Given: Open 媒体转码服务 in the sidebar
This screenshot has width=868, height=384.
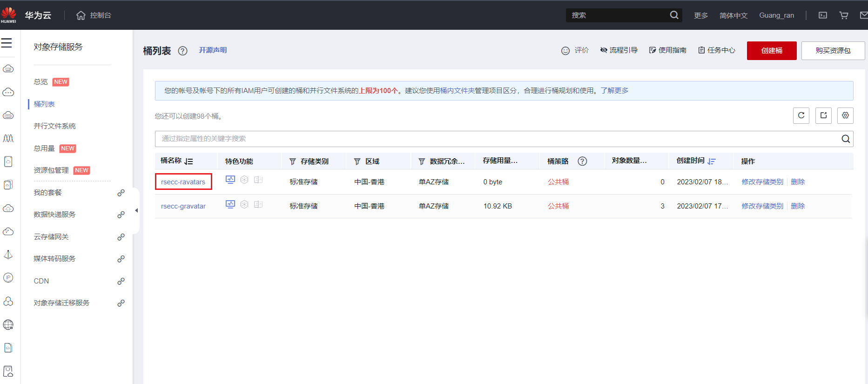Looking at the screenshot, I should [54, 259].
